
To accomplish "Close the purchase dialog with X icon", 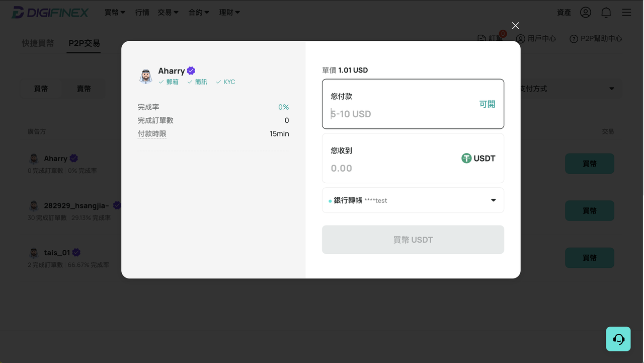I will point(515,26).
